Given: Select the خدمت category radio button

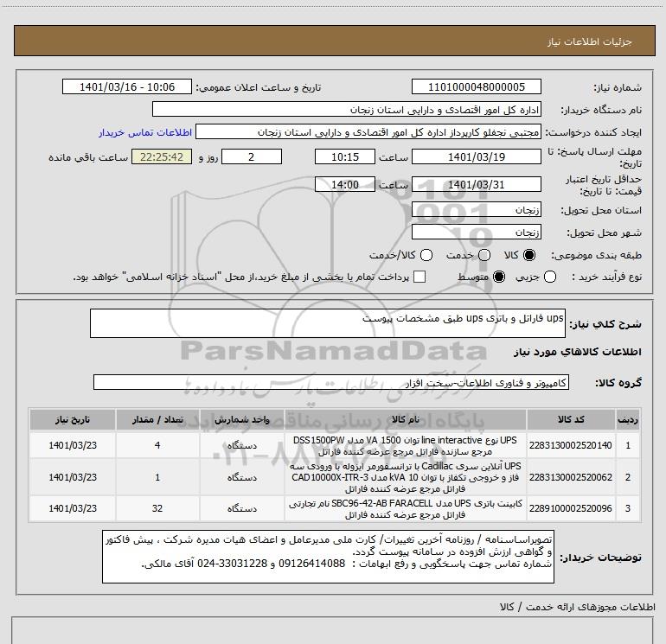Looking at the screenshot, I should coord(484,255).
